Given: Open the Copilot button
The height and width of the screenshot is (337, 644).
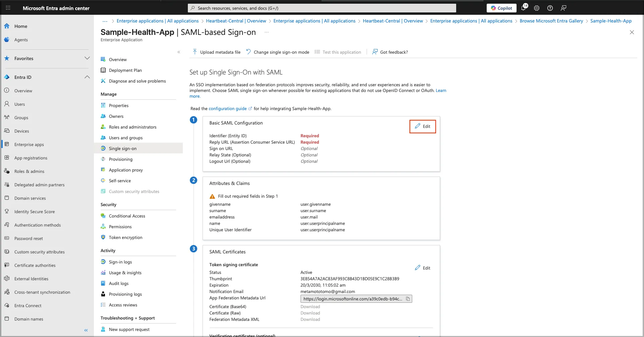Looking at the screenshot, I should pyautogui.click(x=501, y=8).
